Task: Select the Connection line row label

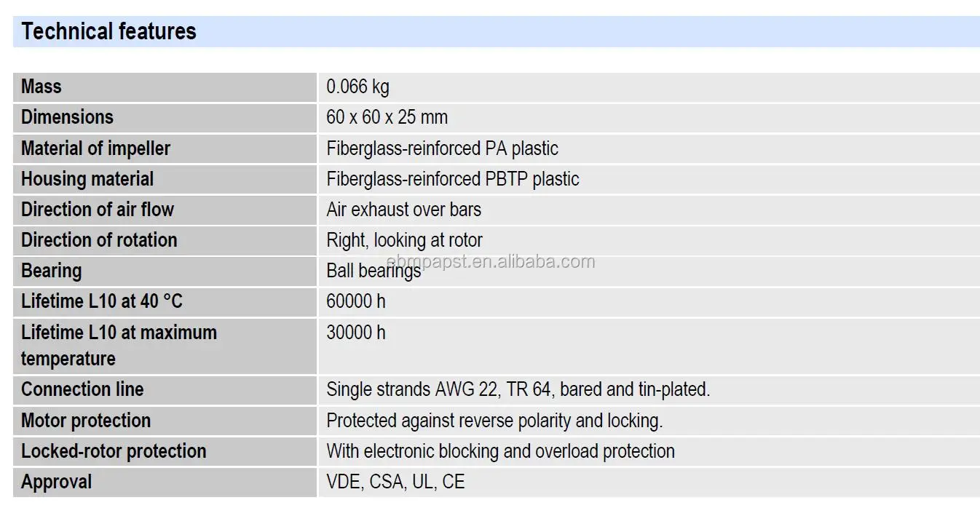Action: point(82,389)
